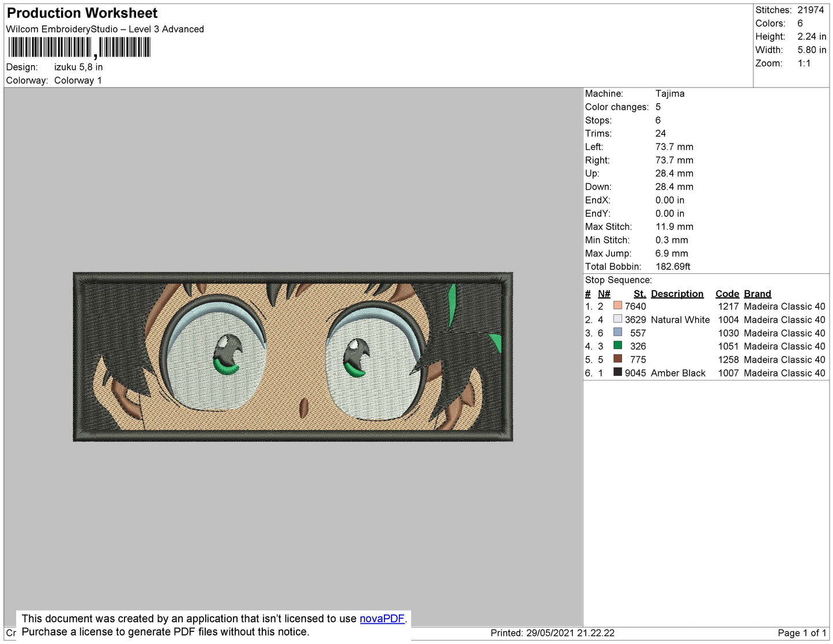Click the Trims value 24
This screenshot has height=644, width=833.
[x=661, y=134]
